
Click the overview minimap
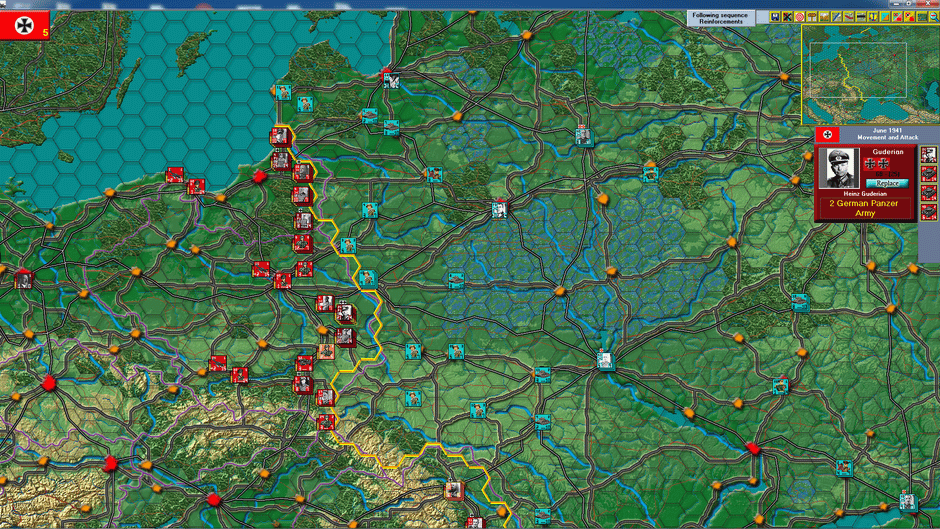tap(870, 74)
